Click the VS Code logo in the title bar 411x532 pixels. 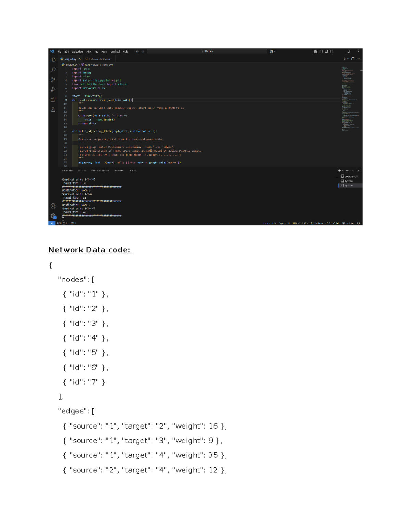click(52, 51)
